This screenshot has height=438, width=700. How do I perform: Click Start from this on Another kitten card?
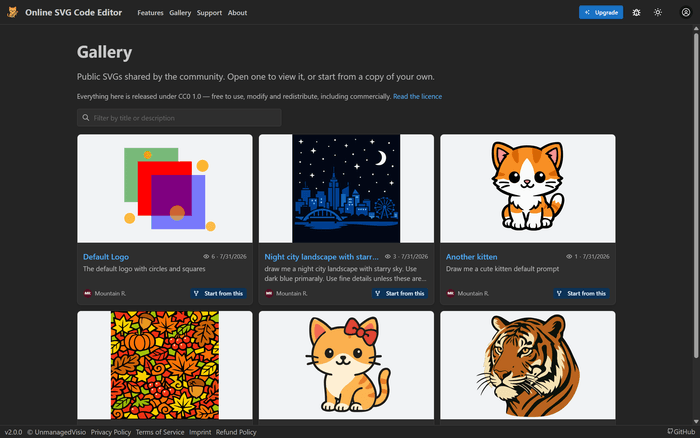pyautogui.click(x=581, y=293)
